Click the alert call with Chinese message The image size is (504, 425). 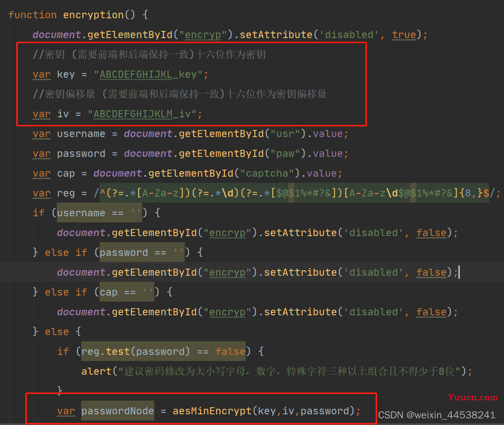pyautogui.click(x=277, y=371)
